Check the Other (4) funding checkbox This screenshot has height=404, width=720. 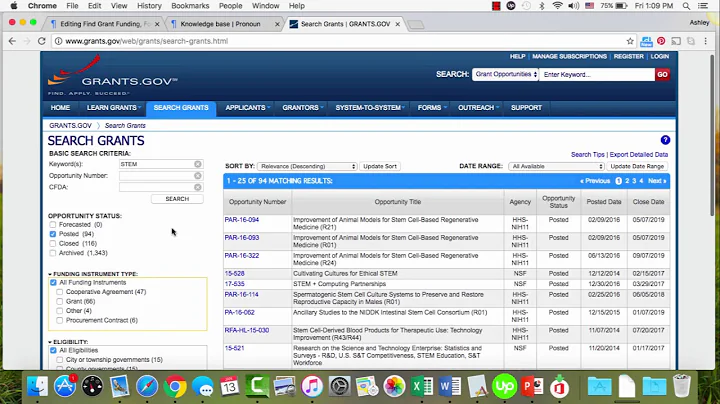[60, 311]
